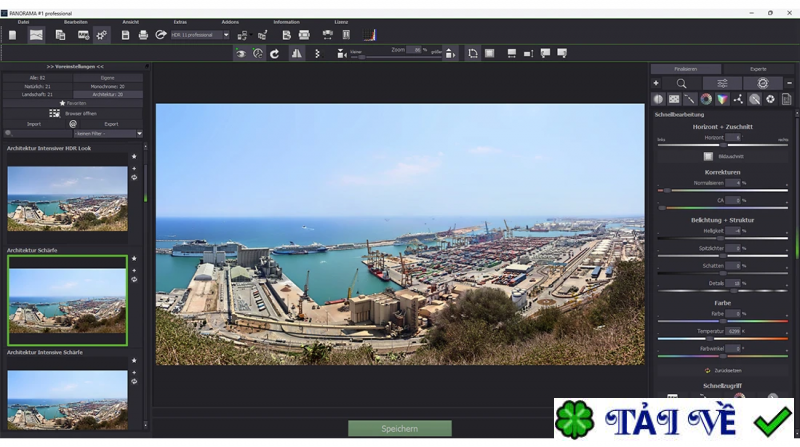Select Architektur Intensive Schärfe preset thumbnail

coord(67,399)
